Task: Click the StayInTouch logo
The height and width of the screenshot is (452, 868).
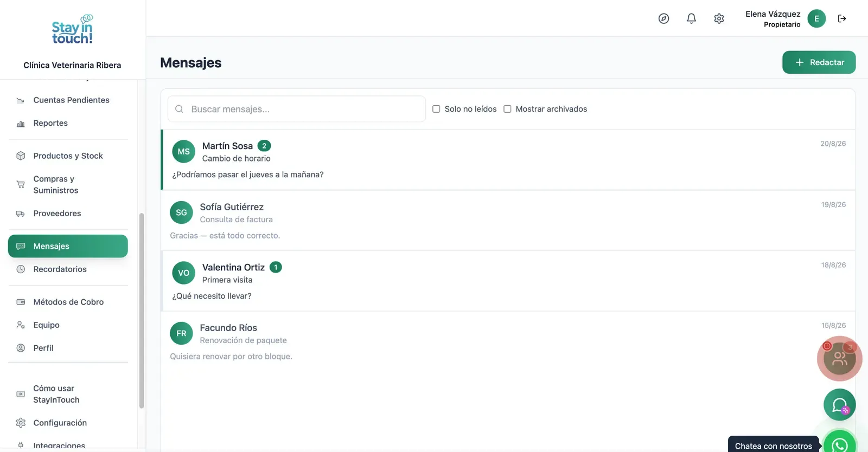Action: pos(72,29)
